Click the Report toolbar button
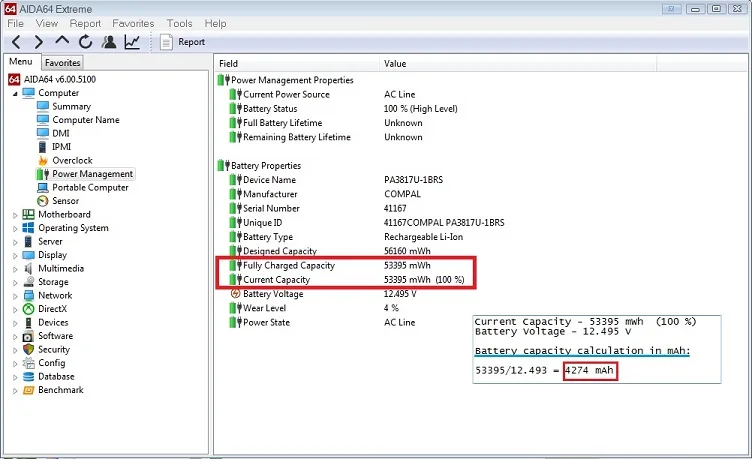The image size is (752, 459). (182, 42)
